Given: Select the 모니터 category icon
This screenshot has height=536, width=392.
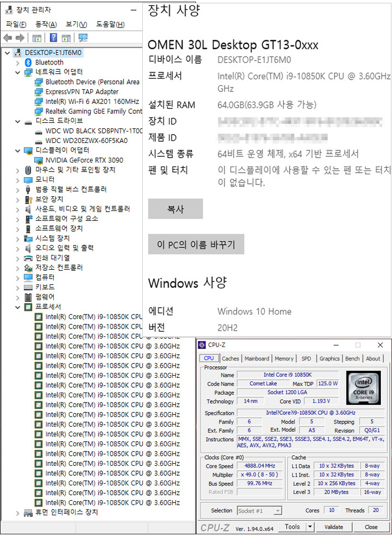Looking at the screenshot, I should (x=29, y=179).
